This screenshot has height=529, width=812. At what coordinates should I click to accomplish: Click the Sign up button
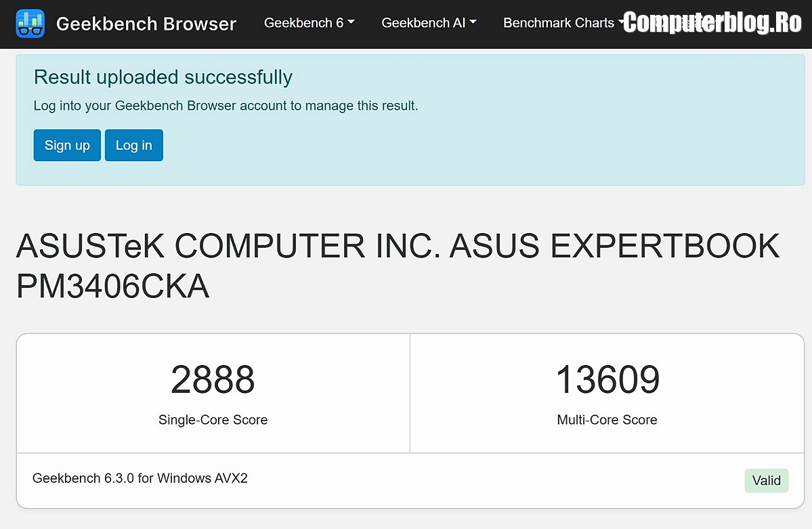[67, 146]
